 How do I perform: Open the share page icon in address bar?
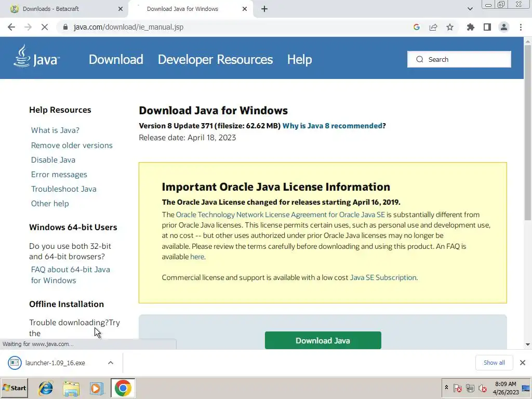(x=433, y=27)
